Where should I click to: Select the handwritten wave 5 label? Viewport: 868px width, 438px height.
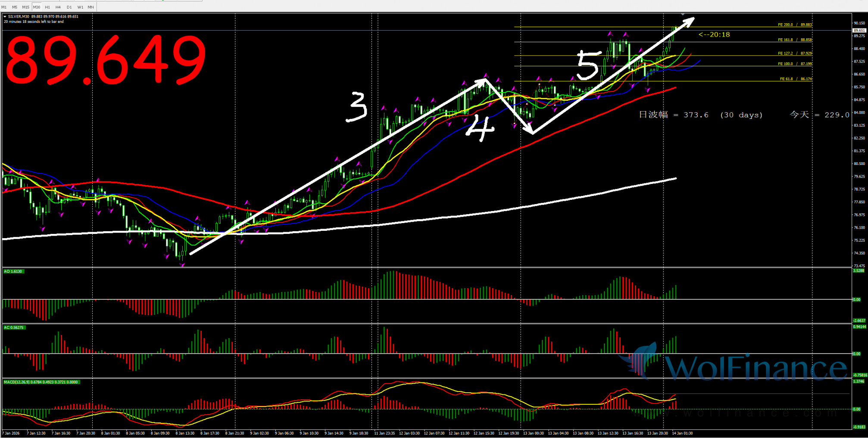point(588,65)
